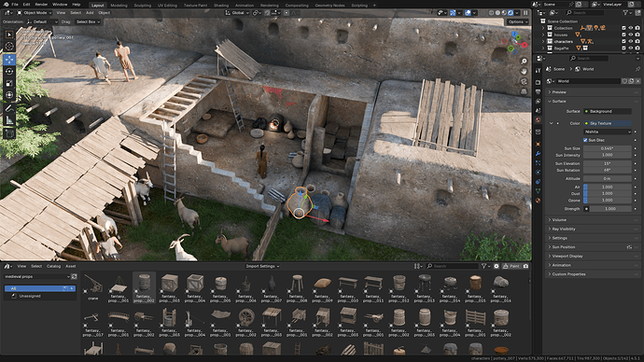Screen dimensions: 644x362
Task: Switch to wireframe viewport shading
Action: point(491,13)
